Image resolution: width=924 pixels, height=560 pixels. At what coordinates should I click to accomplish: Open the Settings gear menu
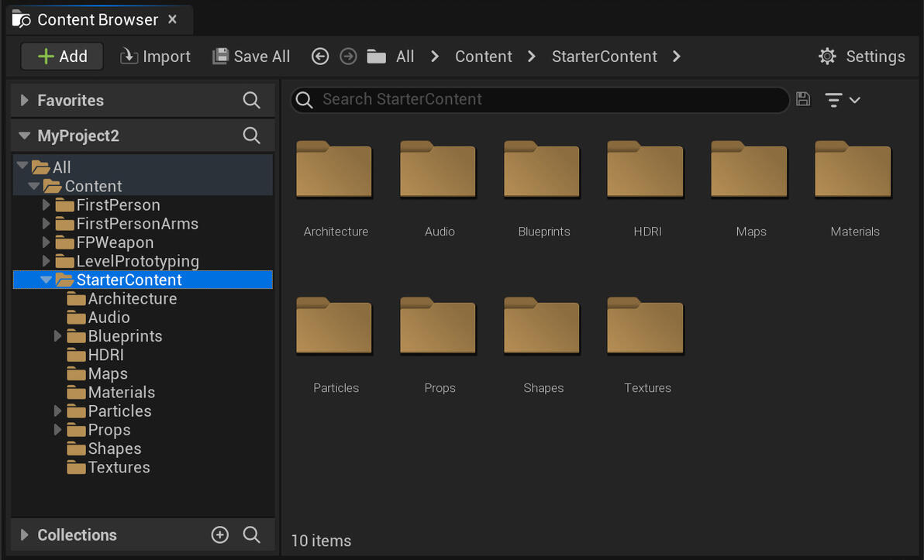coord(862,57)
